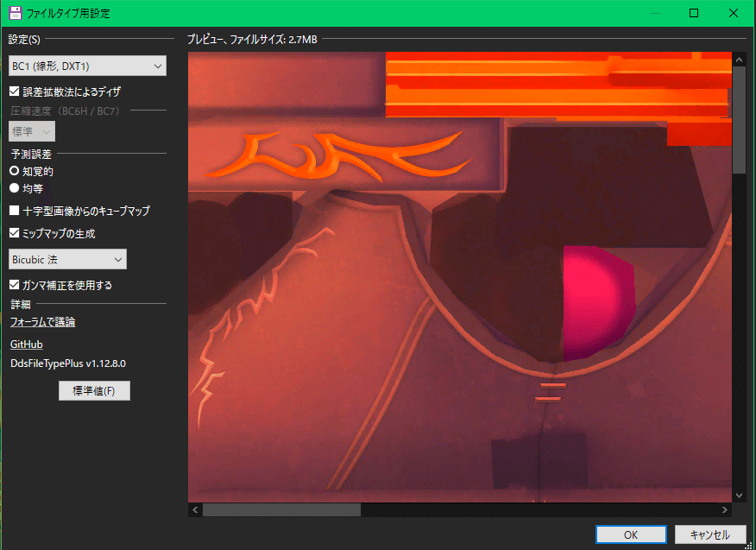Click the 圧縮速度（BC6H / BC7） label
This screenshot has height=550, width=756.
65,111
